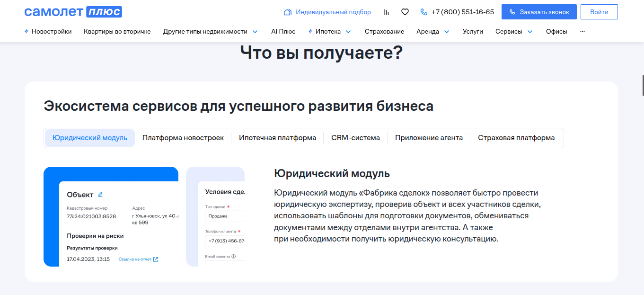Switch to the Платформа новостроек tab
The width and height of the screenshot is (644, 295).
[183, 138]
